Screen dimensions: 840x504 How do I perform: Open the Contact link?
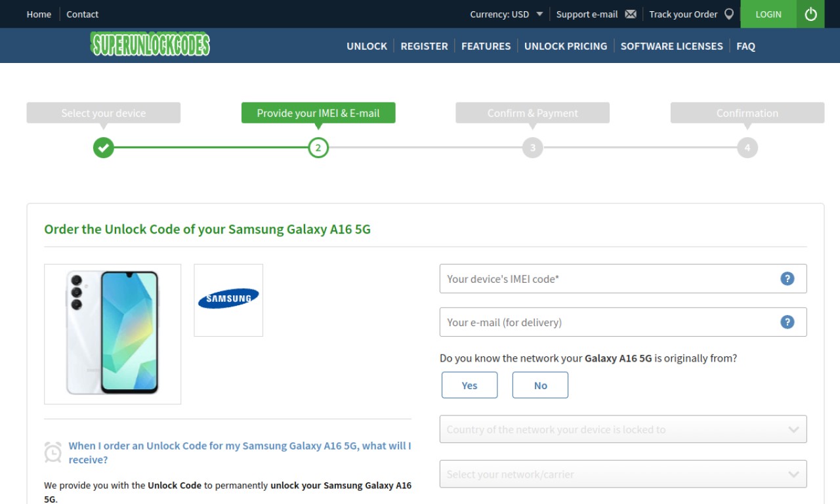[x=82, y=14]
